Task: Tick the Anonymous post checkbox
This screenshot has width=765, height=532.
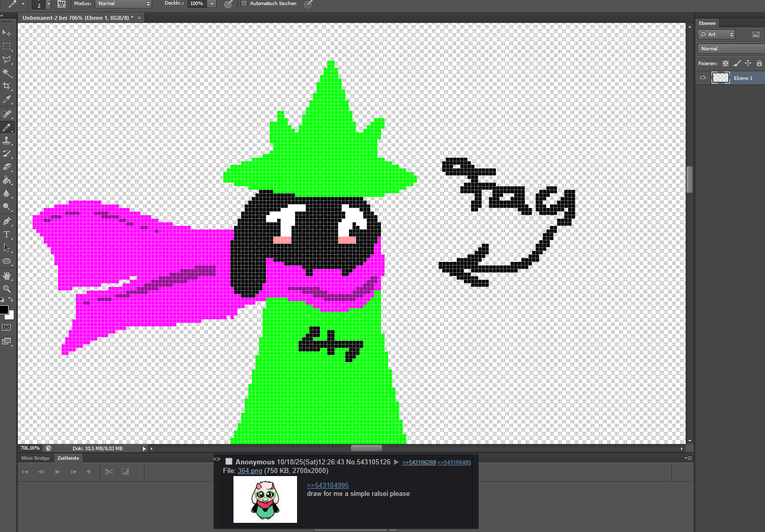Action: (x=229, y=462)
